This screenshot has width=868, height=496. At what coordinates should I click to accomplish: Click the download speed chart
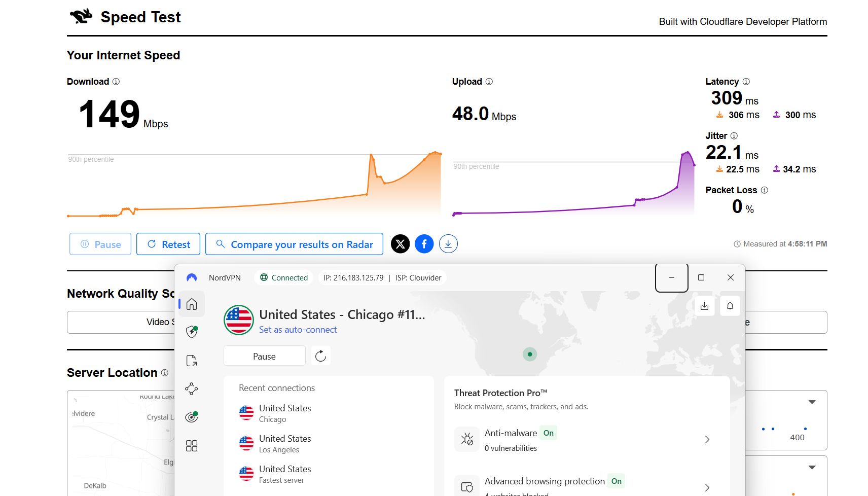pyautogui.click(x=255, y=184)
